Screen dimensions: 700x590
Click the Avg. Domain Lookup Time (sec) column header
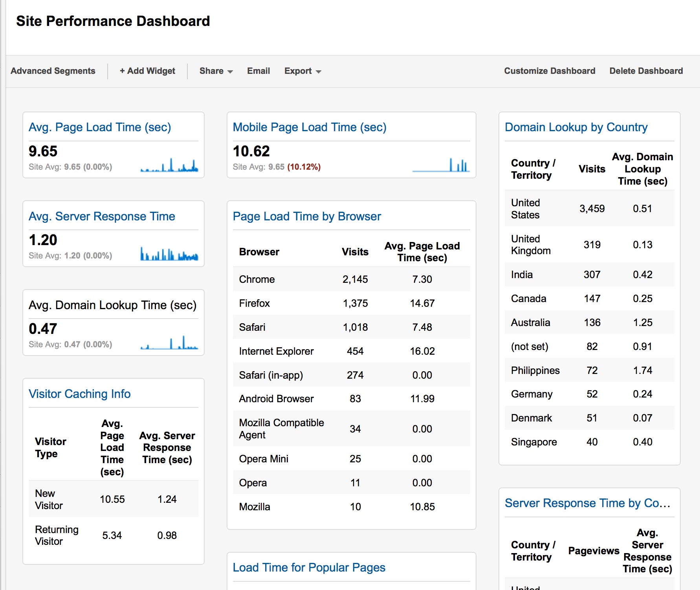tap(643, 169)
